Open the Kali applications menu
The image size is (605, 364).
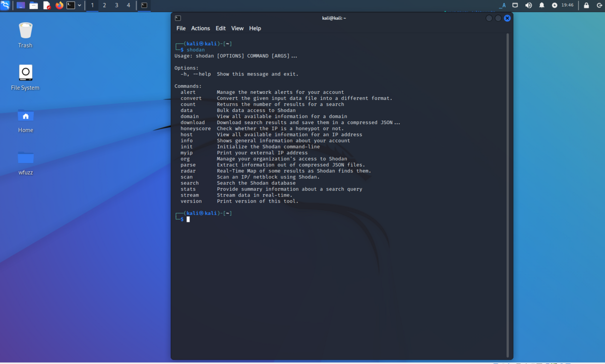click(x=5, y=6)
